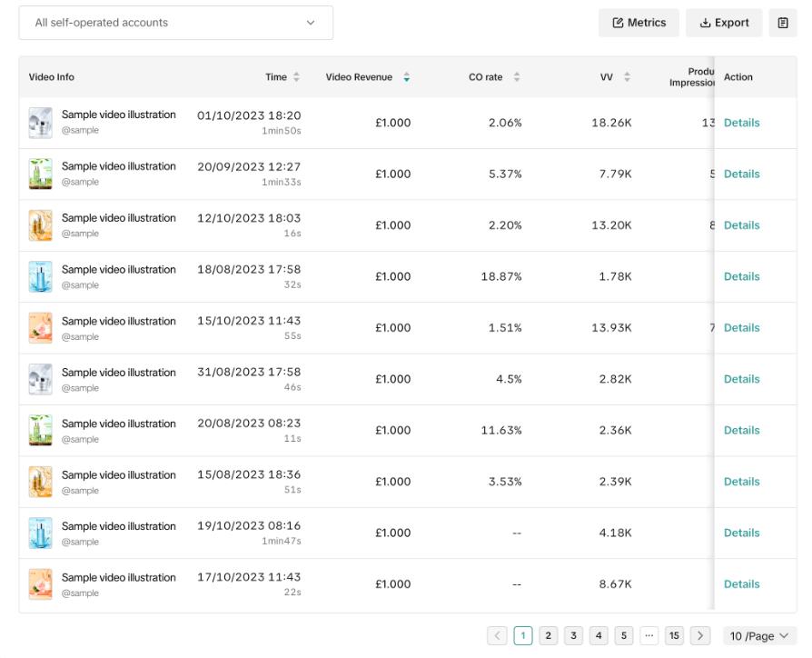Image resolution: width=812 pixels, height=658 pixels.
Task: Go to next page arrow
Action: pyautogui.click(x=699, y=636)
